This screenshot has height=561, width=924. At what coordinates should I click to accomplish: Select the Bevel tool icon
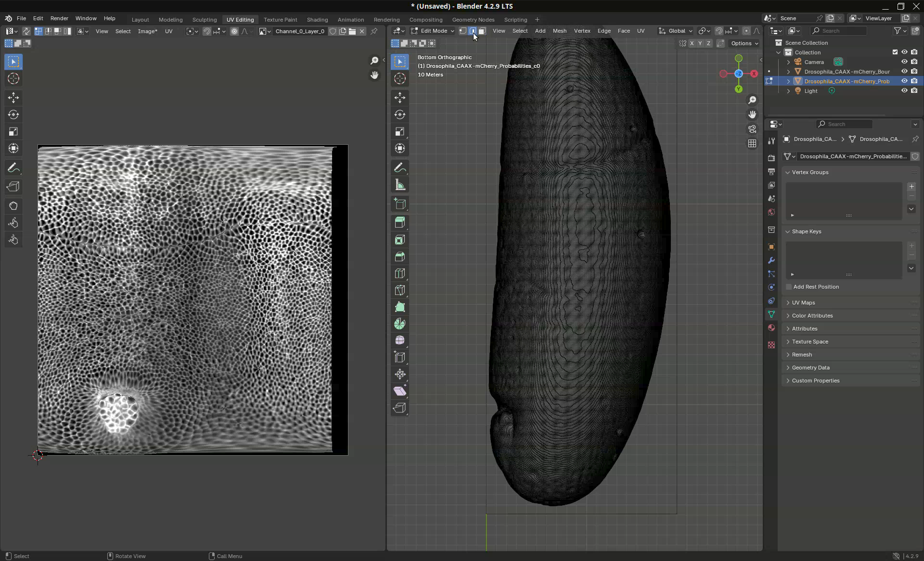tap(399, 256)
